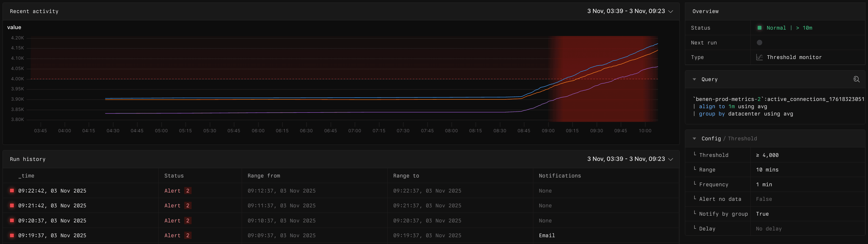Image resolution: width=868 pixels, height=244 pixels.
Task: Click the red status square for 09:19:37 run
Action: 12,235
